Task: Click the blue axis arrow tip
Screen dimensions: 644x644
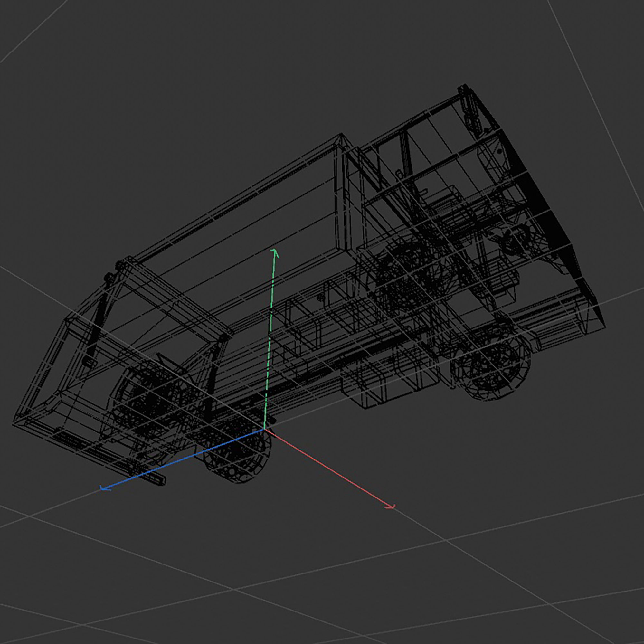Action: coord(105,488)
